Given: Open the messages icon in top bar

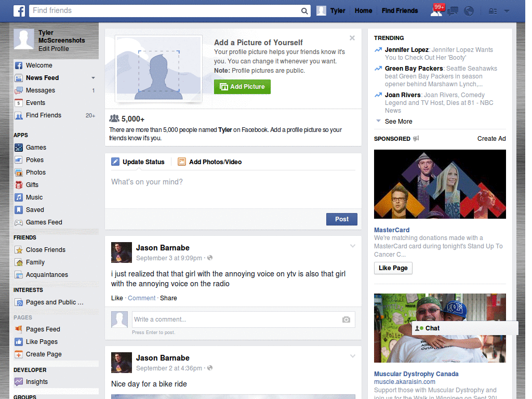Looking at the screenshot, I should click(453, 10).
